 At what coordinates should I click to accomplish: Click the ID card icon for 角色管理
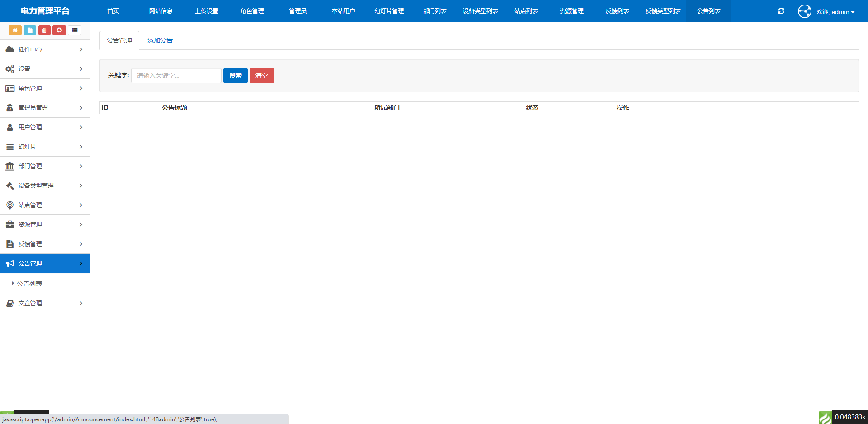point(10,88)
